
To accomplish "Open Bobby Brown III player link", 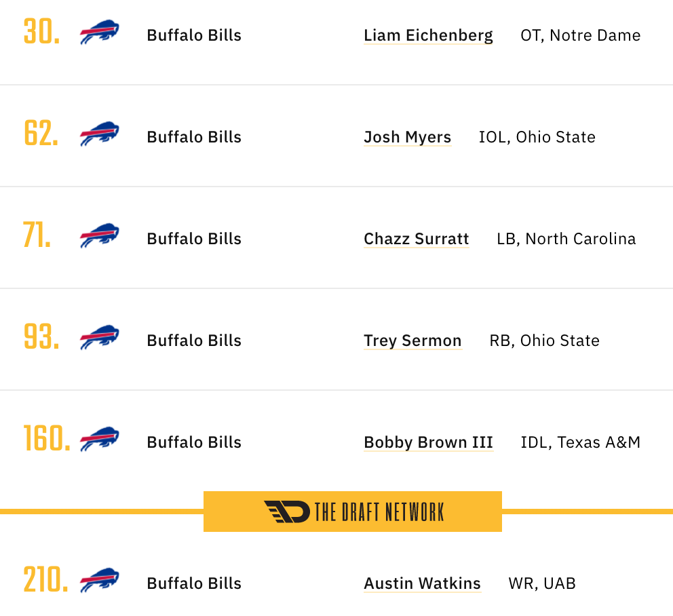I will 428,442.
